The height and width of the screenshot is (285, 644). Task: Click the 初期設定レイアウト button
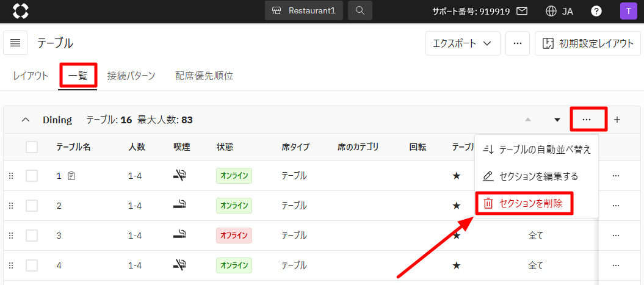587,43
